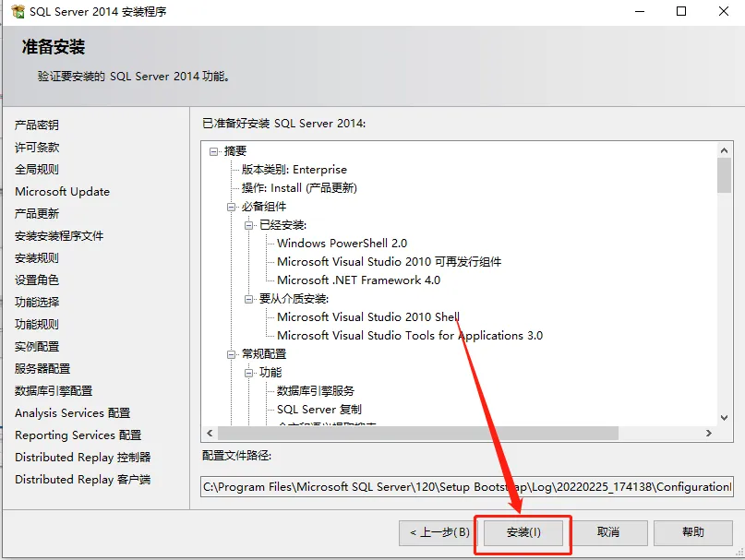745x560 pixels.
Task: Close the SQL Server setup window
Action: [x=723, y=11]
